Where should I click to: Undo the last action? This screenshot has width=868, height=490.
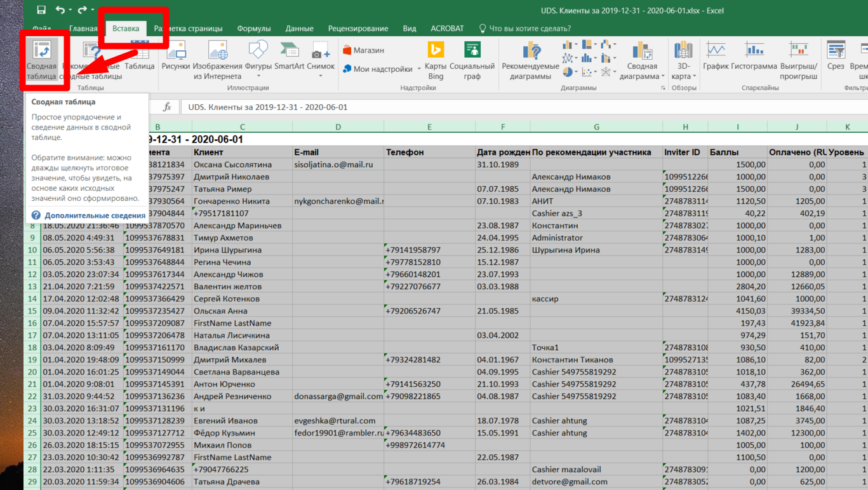60,10
